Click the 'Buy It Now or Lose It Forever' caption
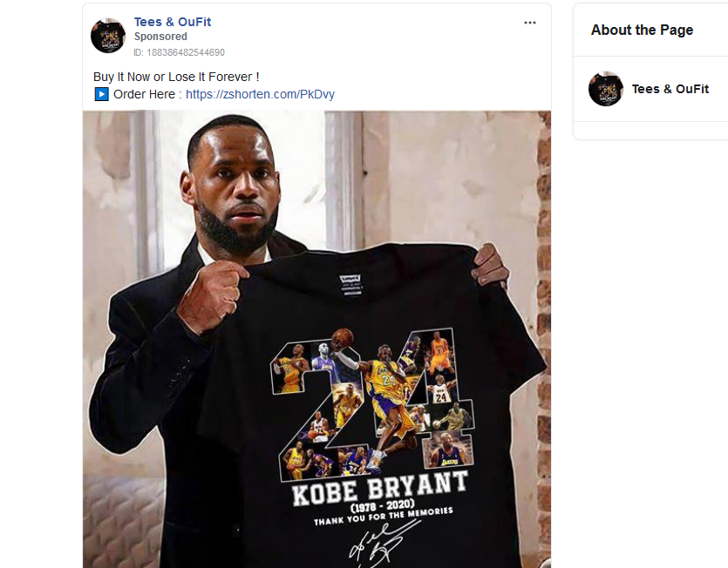728x568 pixels. 176,77
